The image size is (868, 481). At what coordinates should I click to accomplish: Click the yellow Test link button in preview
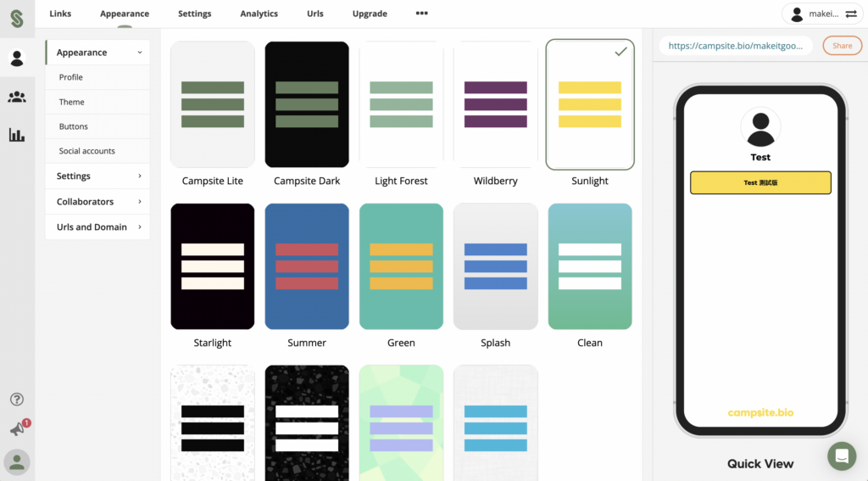[760, 183]
